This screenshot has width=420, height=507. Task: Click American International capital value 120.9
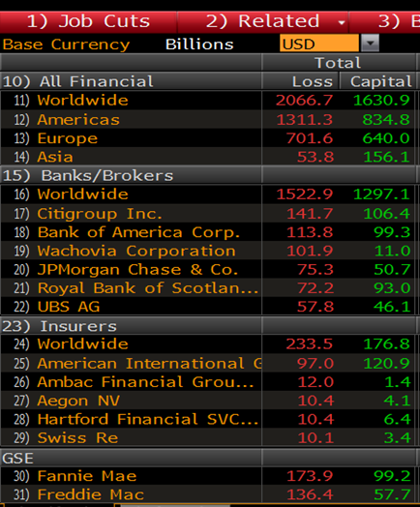(386, 363)
